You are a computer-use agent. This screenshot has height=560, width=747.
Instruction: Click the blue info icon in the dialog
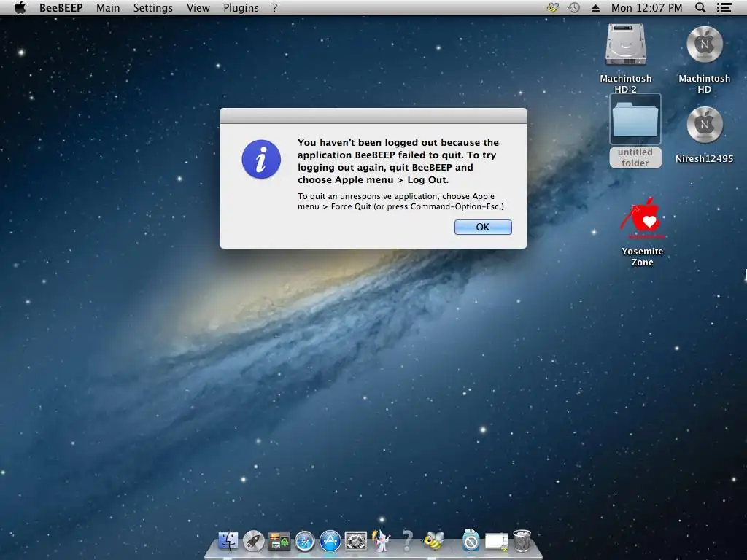(261, 160)
